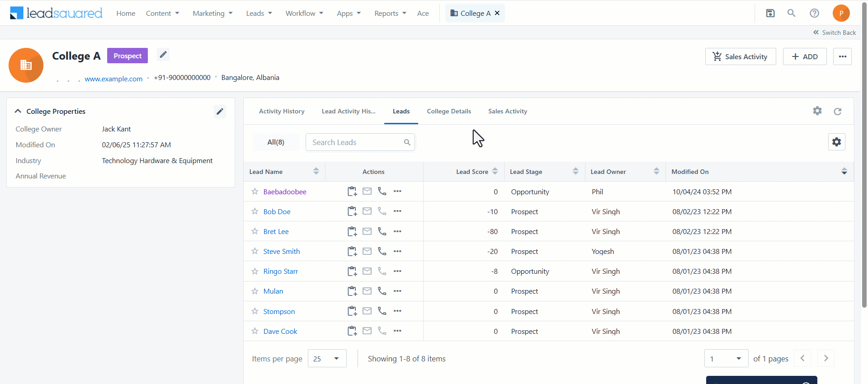Screen dimensions: 868x384
Task: Switch to College Details tab
Action: click(449, 111)
